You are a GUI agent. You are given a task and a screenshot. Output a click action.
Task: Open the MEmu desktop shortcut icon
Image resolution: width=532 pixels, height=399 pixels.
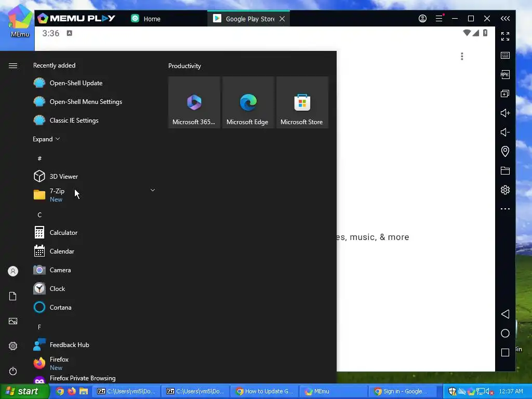coord(20,21)
